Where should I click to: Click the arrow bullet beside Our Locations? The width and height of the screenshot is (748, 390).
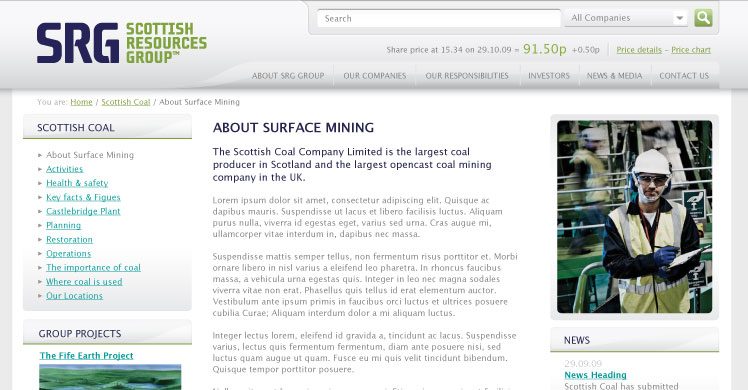pyautogui.click(x=40, y=296)
